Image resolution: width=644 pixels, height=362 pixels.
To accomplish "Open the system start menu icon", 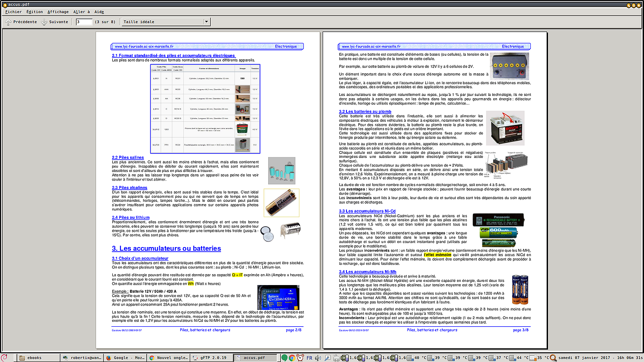I will coord(5,357).
